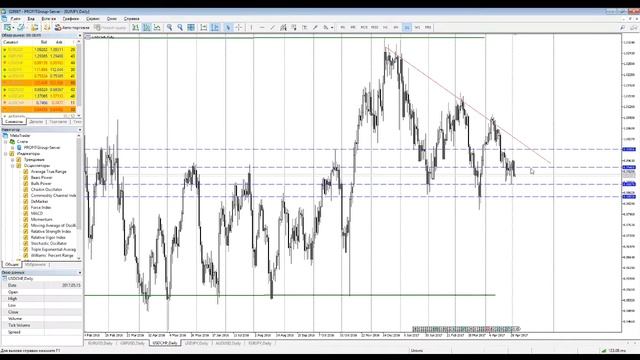The height and width of the screenshot is (360, 640).
Task: Select the W1 timeframe
Action: (x=417, y=27)
